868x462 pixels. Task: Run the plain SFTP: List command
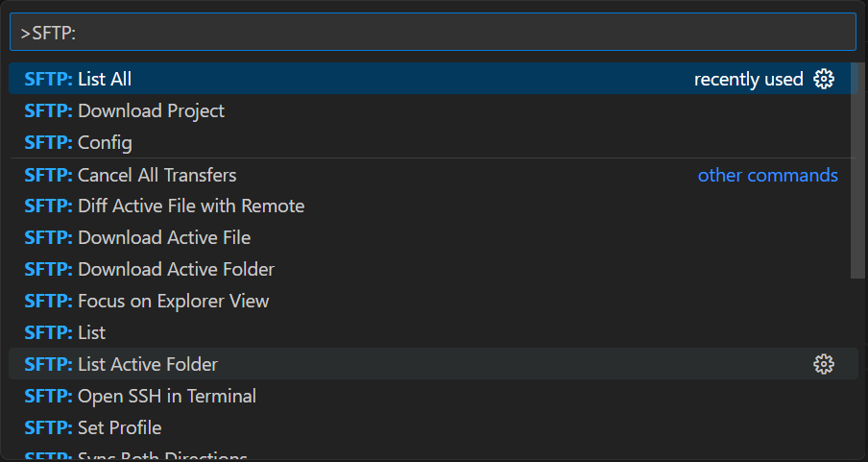click(65, 332)
